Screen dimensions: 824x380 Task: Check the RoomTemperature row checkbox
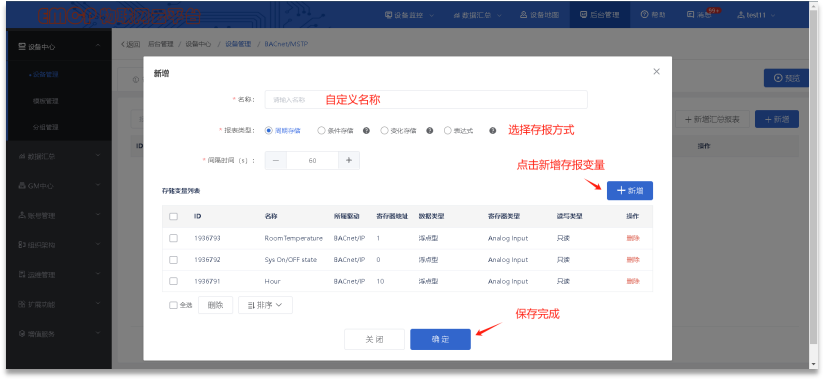173,238
